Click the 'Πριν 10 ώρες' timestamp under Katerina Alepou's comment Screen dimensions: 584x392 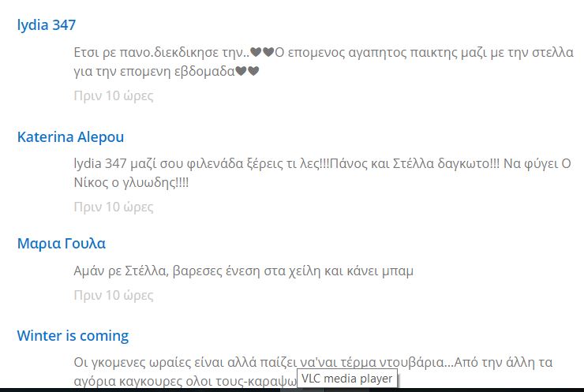(114, 207)
